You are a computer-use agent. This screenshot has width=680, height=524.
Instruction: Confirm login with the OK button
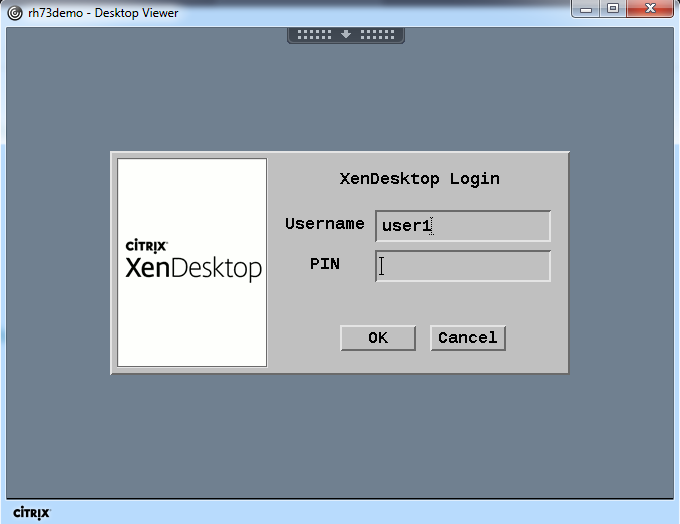coord(378,338)
